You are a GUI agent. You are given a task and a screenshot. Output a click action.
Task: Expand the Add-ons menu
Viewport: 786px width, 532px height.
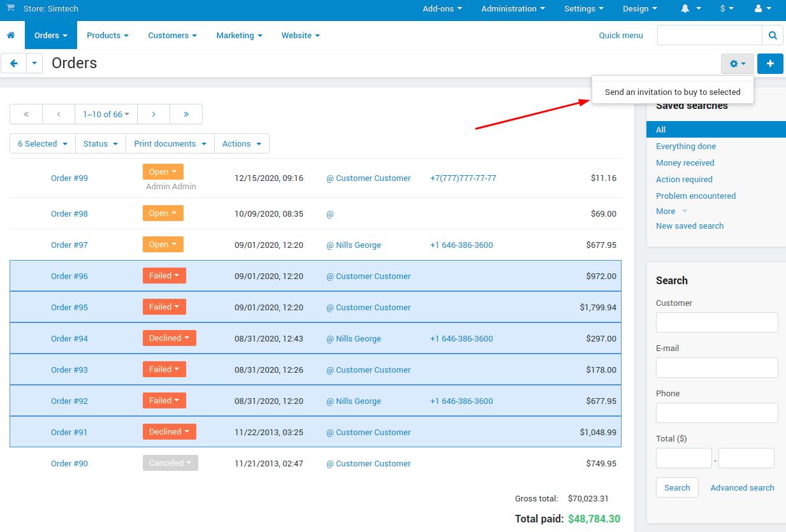442,9
